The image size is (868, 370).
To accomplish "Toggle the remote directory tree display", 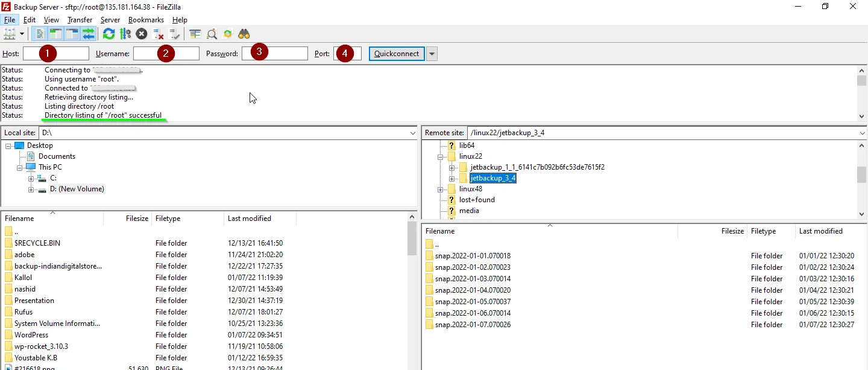I will click(72, 34).
